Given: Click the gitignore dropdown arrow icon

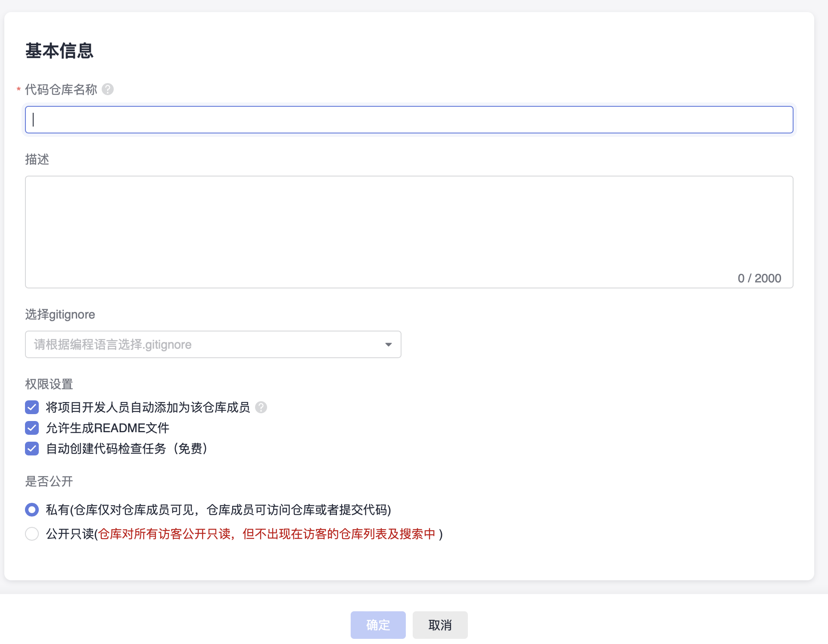Looking at the screenshot, I should 388,344.
